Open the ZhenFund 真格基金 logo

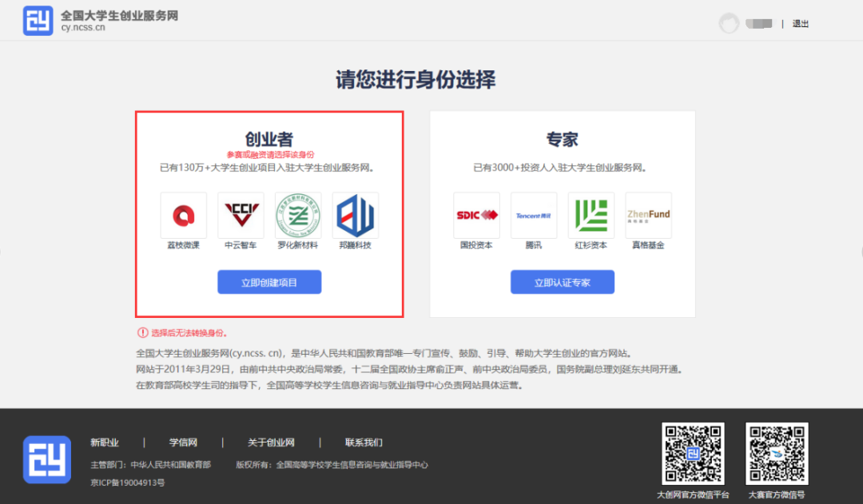(648, 215)
